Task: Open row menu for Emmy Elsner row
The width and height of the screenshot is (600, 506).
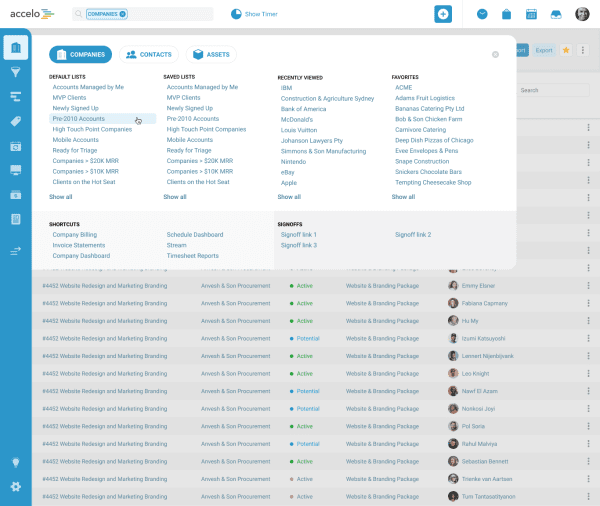Action: pyautogui.click(x=588, y=286)
